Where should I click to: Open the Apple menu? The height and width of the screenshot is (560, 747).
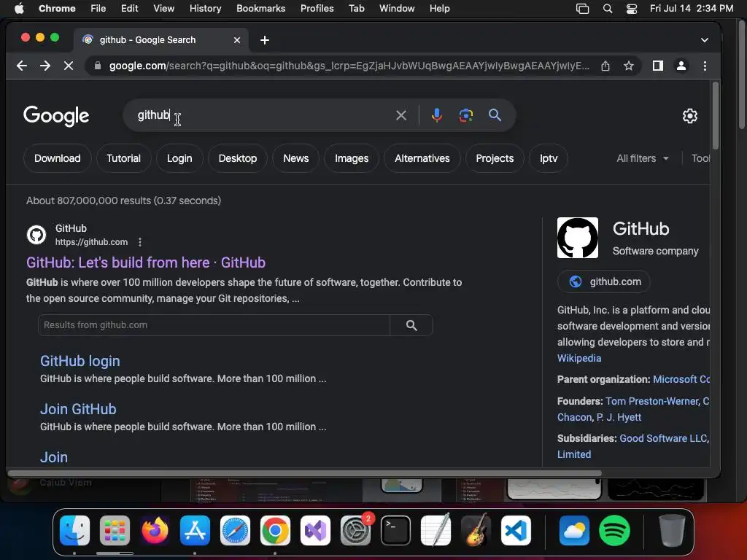pyautogui.click(x=19, y=9)
